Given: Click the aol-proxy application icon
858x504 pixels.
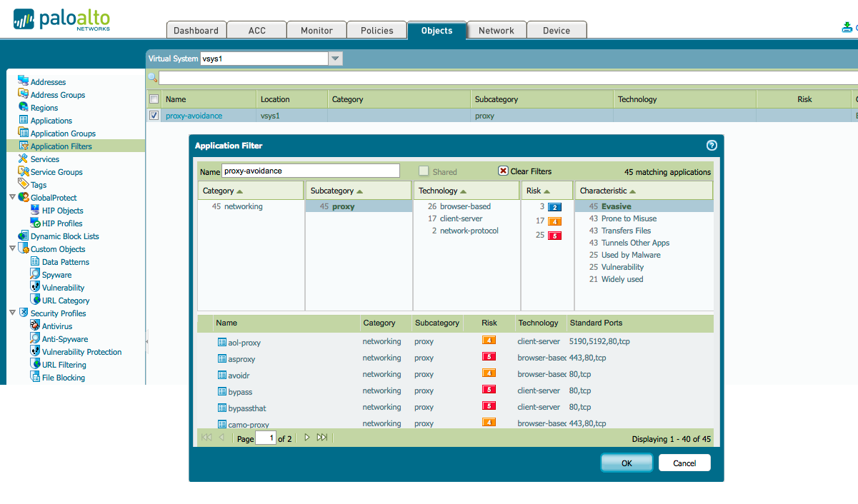Looking at the screenshot, I should tap(221, 342).
